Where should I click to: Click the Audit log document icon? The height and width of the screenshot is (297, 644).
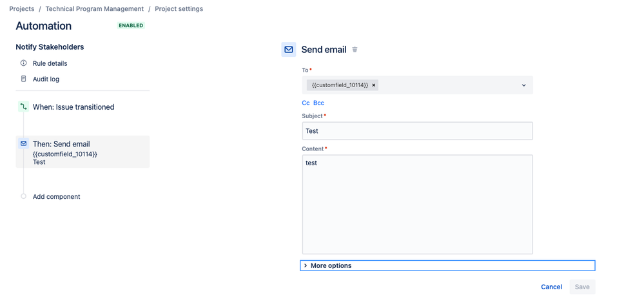[23, 79]
